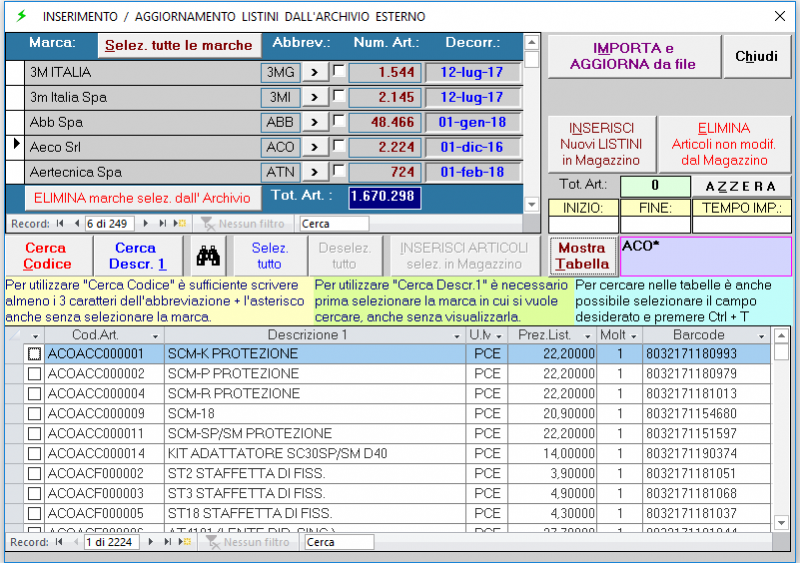Click Nessun filtro in articles navigator
Viewport: 800px width, 563px height.
coord(247,542)
